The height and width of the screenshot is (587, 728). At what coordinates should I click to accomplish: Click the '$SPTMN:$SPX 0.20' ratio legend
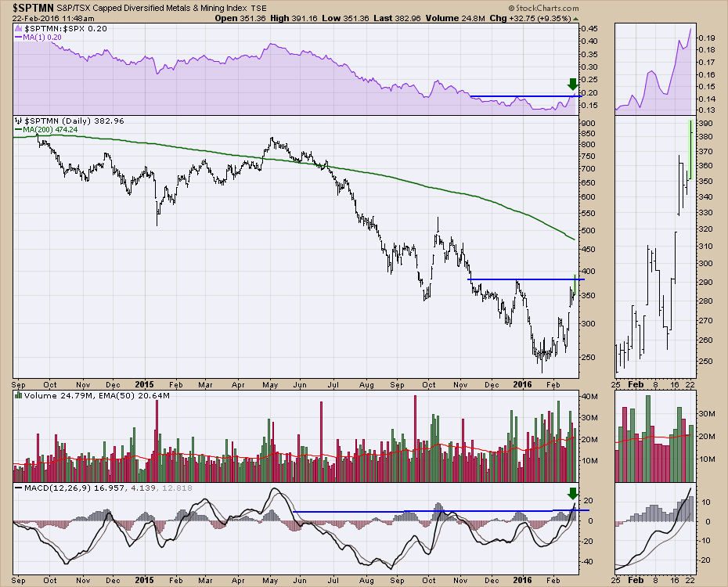pos(66,29)
